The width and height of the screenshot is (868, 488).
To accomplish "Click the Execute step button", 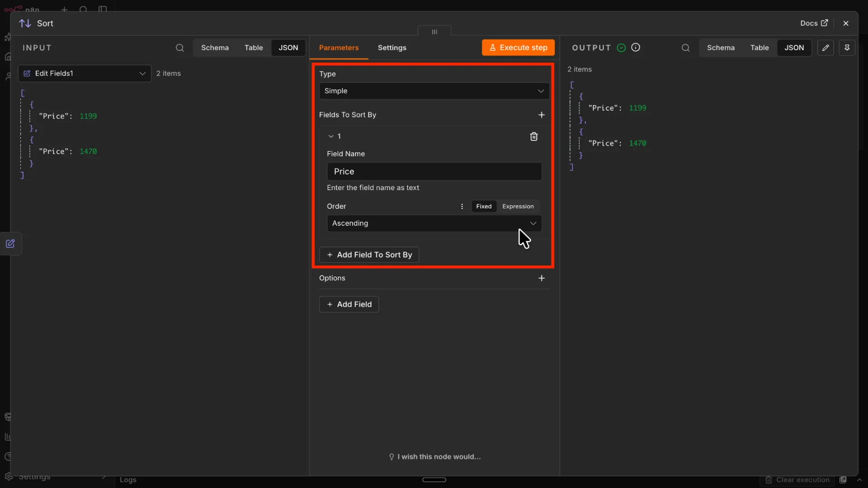I will pos(518,47).
